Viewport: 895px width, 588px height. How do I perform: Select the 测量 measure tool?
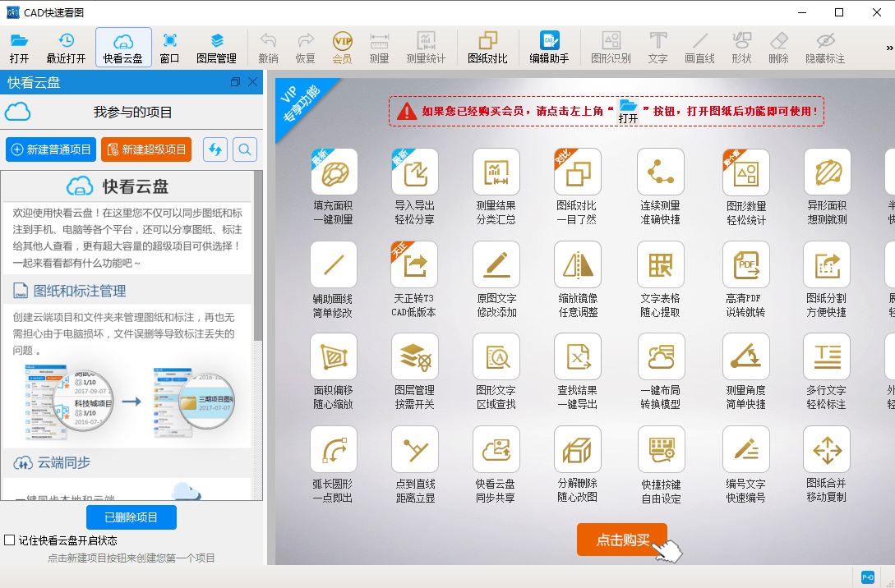(x=379, y=48)
